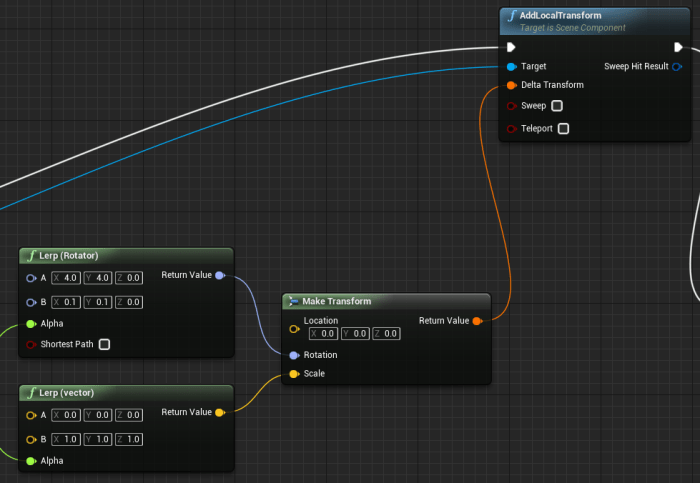Viewport: 700px width, 483px height.
Task: Enable the Sweep checkbox on AddLocalTransform
Action: (557, 106)
